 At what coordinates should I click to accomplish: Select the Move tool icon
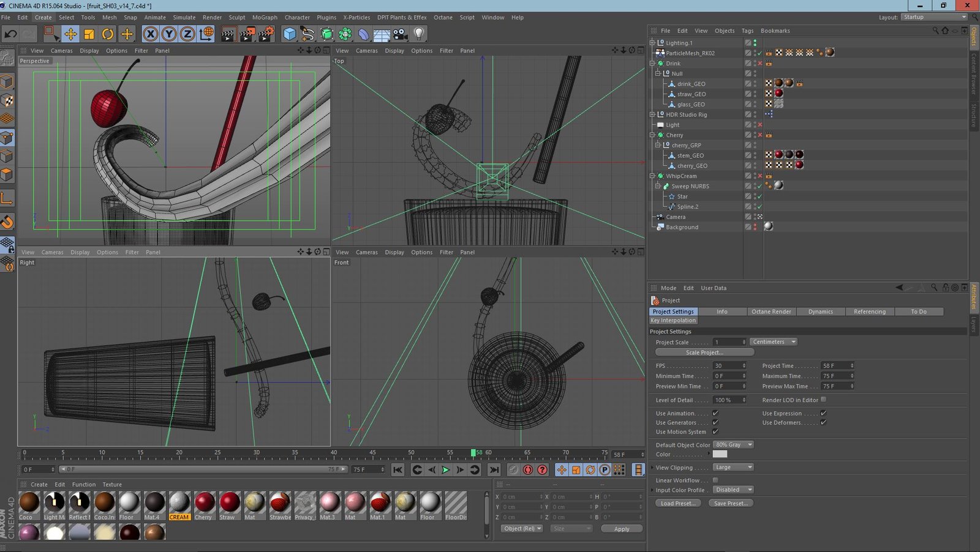point(70,34)
